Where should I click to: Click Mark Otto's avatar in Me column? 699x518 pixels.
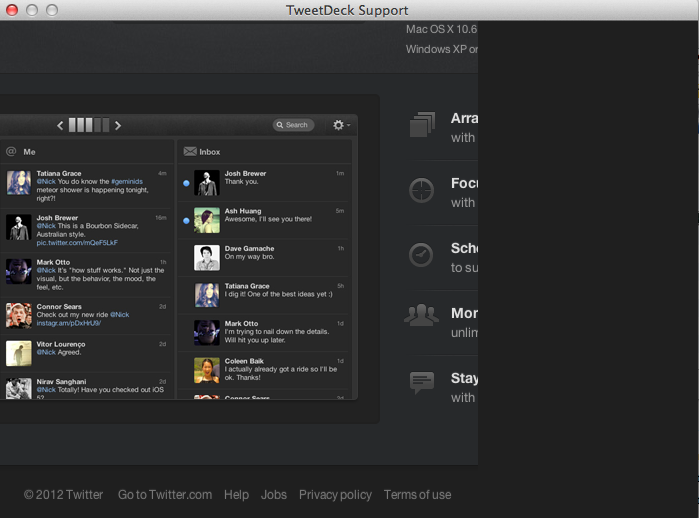point(19,271)
